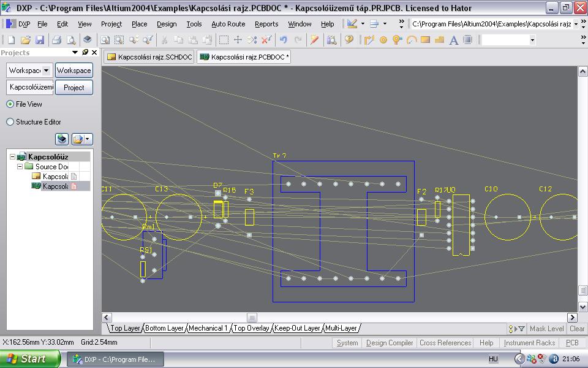Pin the Projects panel with pushpin

(x=85, y=52)
